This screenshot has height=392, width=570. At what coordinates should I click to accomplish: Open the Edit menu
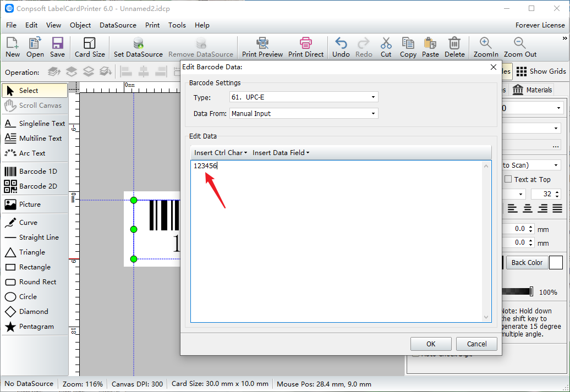pos(31,25)
